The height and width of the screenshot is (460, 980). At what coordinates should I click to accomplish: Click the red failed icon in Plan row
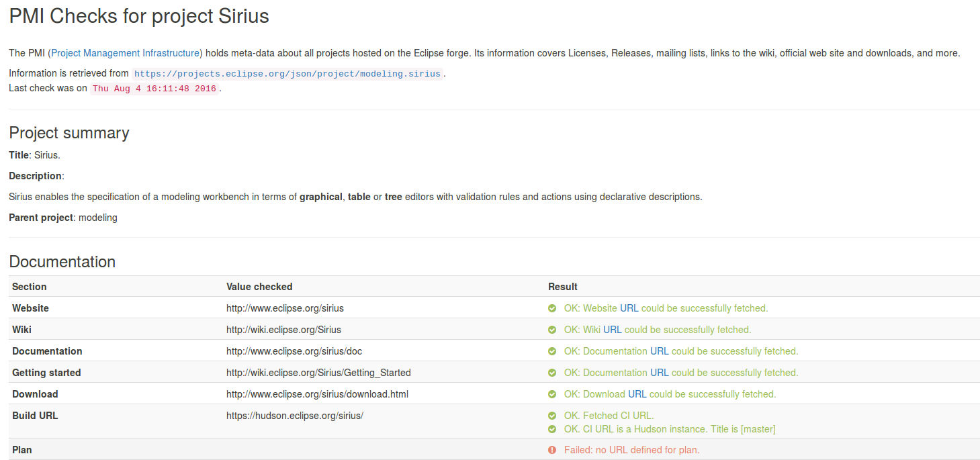click(x=552, y=450)
